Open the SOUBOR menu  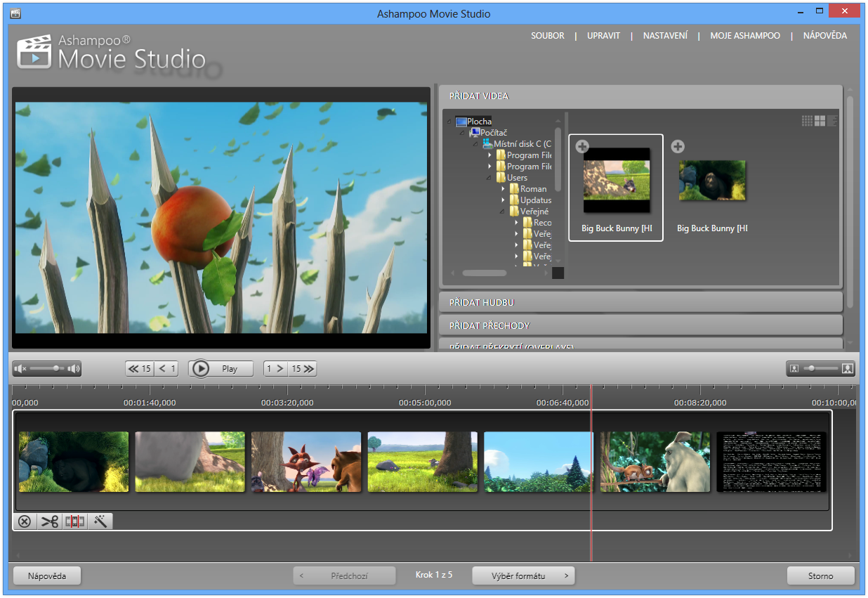548,36
